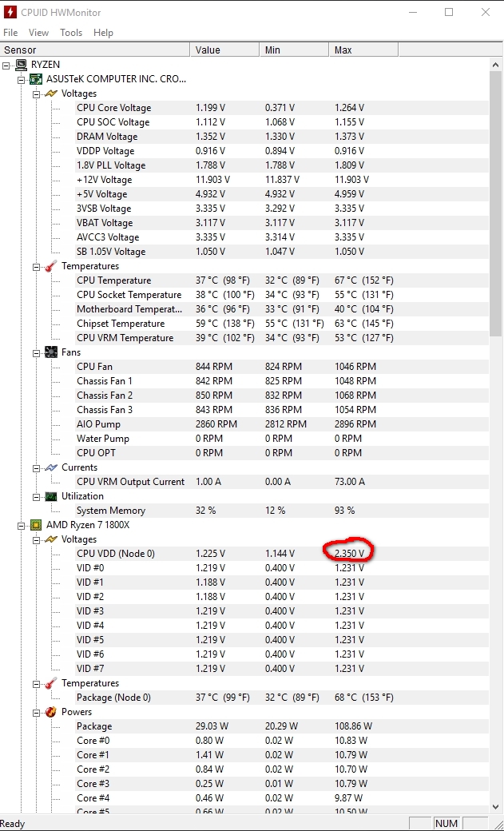This screenshot has width=504, height=831.
Task: Open the File menu
Action: (x=10, y=33)
